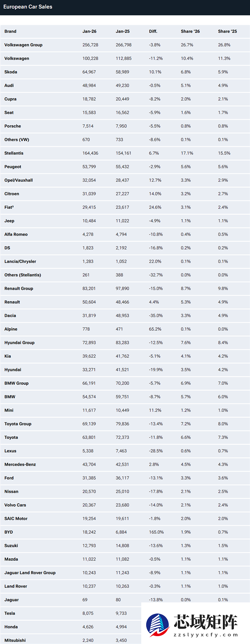250x644 pixels.
Task: Select the Brand column header
Action: pos(10,31)
